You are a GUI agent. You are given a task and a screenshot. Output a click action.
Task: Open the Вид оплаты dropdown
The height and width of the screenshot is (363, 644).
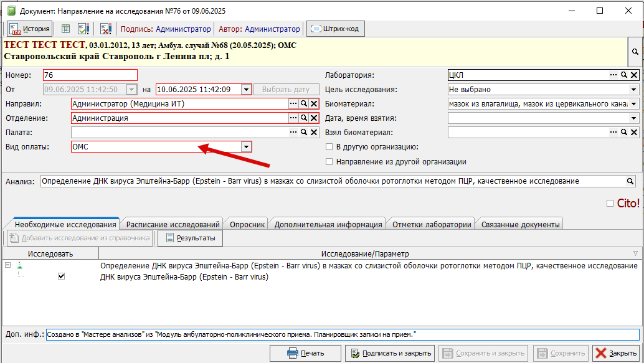coord(247,147)
